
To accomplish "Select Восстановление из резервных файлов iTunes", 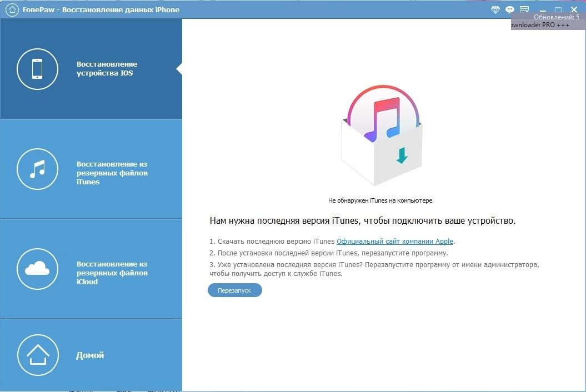I will 91,169.
